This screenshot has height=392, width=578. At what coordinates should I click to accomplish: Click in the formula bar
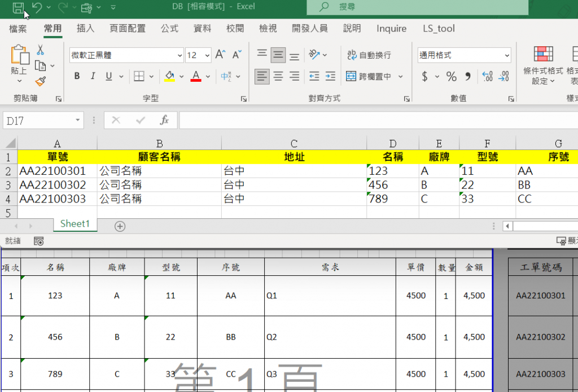378,120
